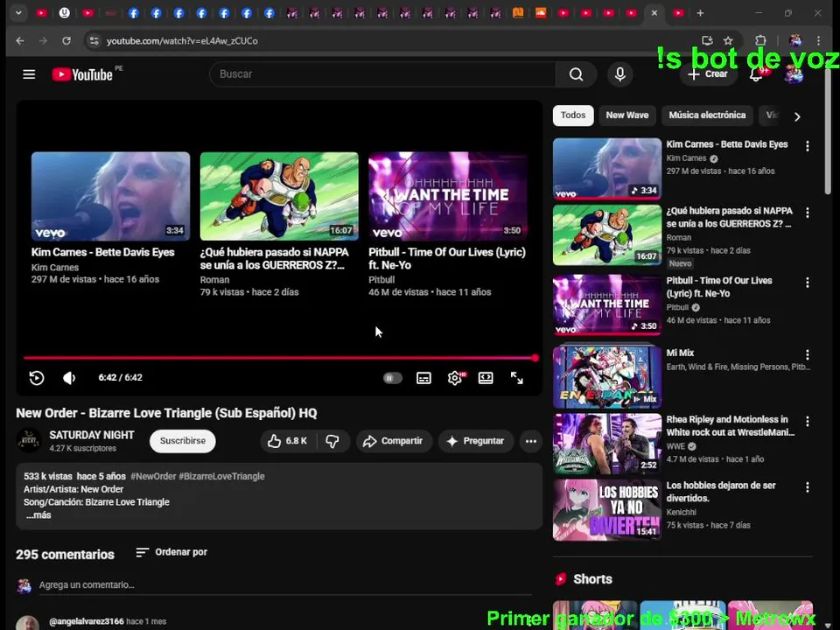This screenshot has height=630, width=840.
Task: Close the current active tab
Action: tap(654, 13)
